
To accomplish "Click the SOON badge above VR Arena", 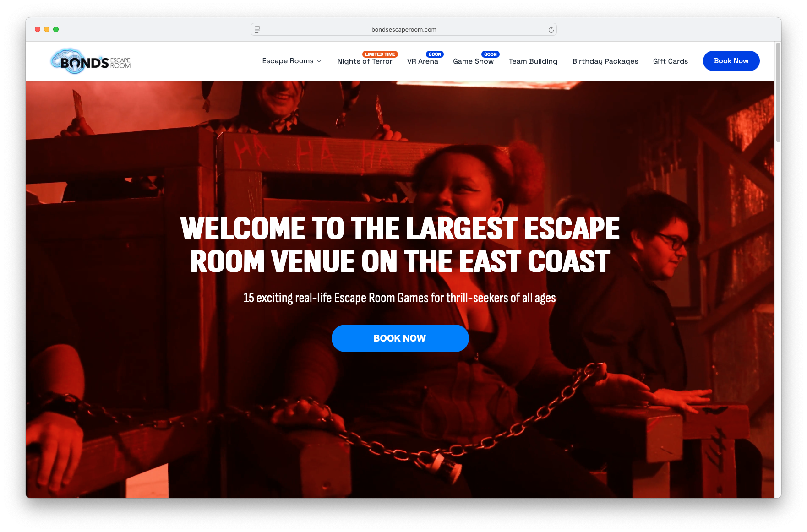I will point(435,54).
